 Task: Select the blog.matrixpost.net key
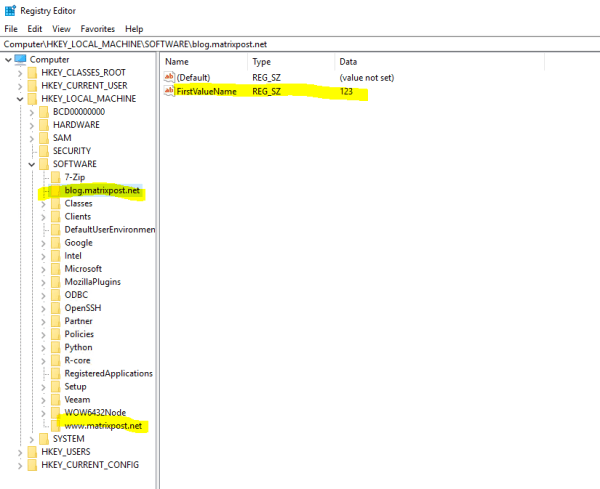tap(102, 190)
